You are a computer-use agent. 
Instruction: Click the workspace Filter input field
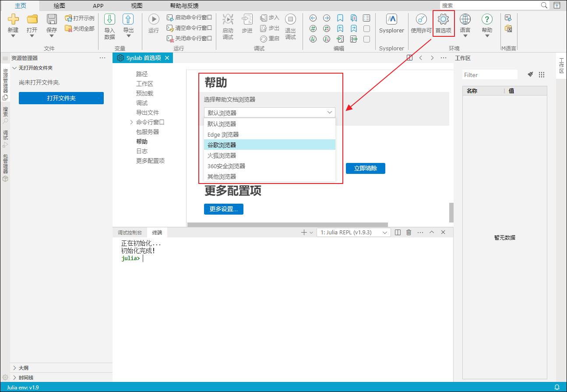(490, 75)
